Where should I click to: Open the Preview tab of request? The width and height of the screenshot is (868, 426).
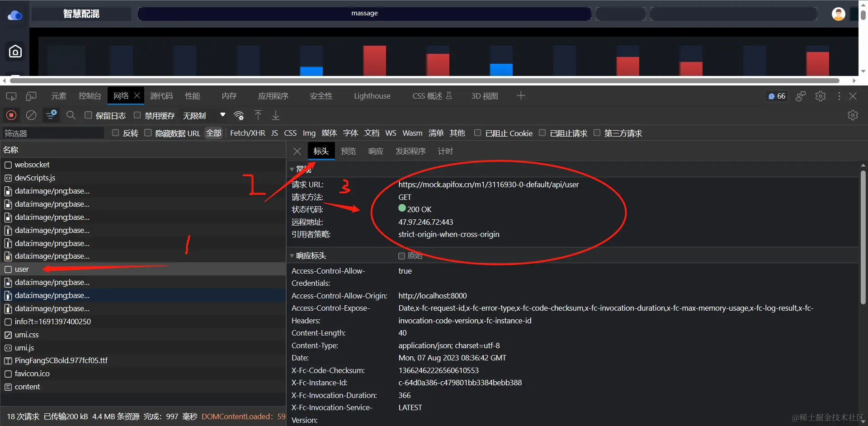(348, 151)
